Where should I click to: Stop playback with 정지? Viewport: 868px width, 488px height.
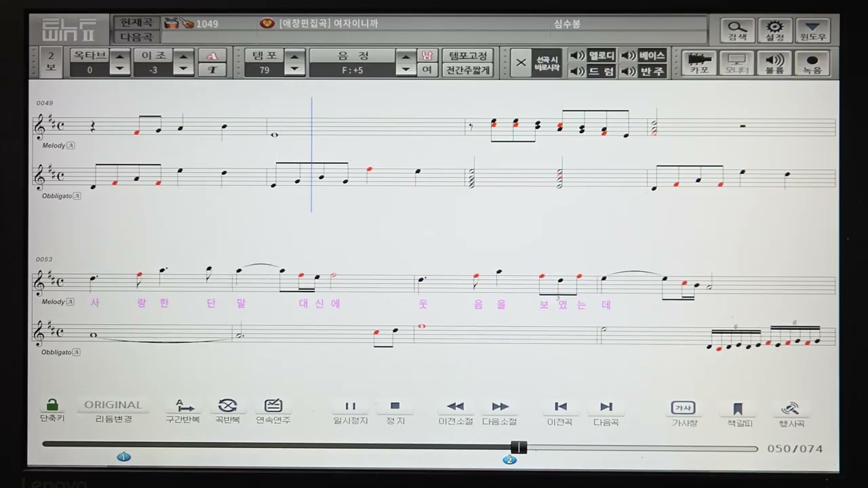(x=395, y=411)
